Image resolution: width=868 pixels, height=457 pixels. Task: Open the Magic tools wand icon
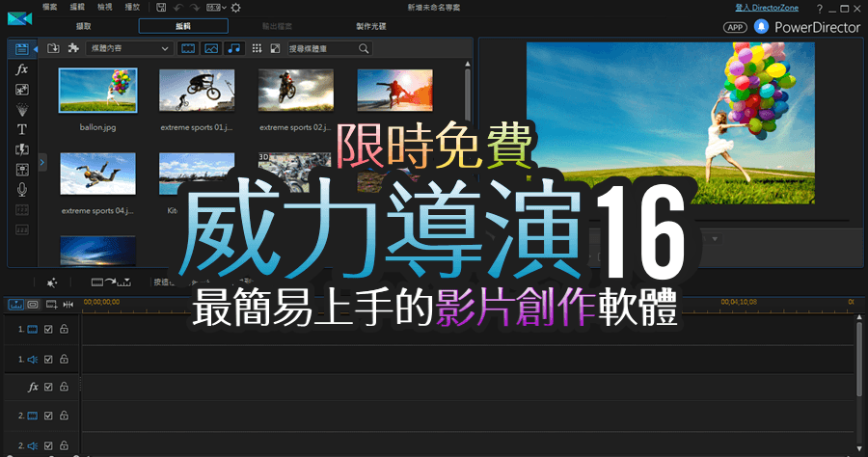tap(51, 282)
